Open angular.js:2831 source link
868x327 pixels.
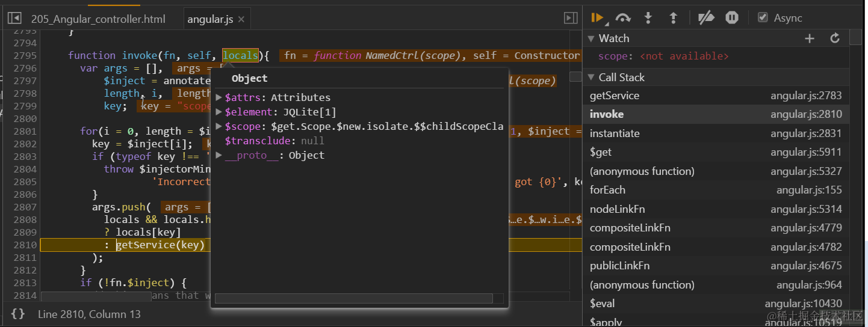806,133
